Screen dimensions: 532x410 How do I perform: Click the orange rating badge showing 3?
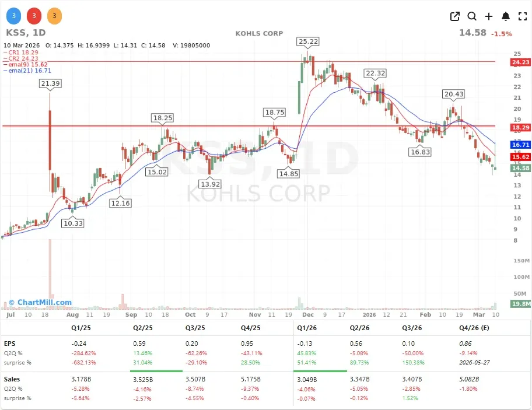click(x=54, y=16)
